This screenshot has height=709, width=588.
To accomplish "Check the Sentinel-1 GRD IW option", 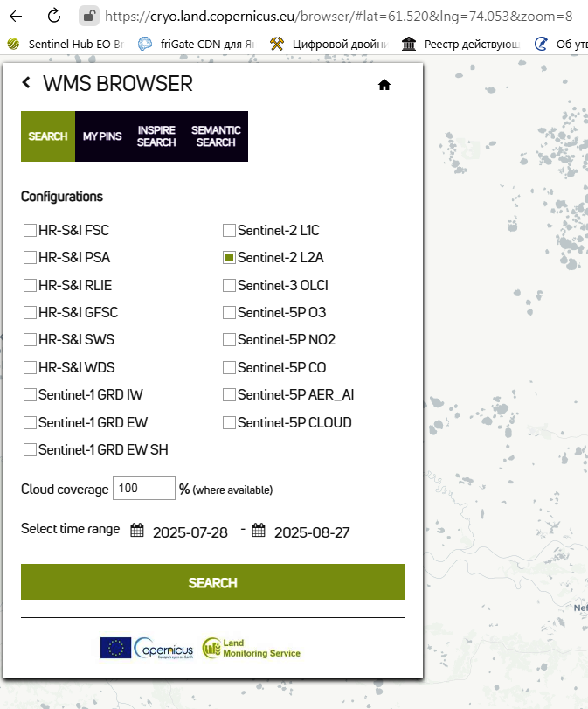I will (31, 395).
